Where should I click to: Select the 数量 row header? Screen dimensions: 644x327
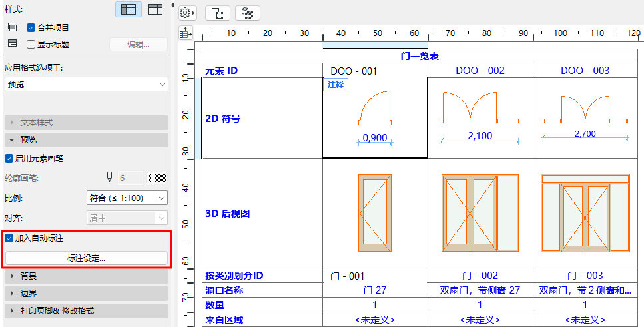(262, 305)
